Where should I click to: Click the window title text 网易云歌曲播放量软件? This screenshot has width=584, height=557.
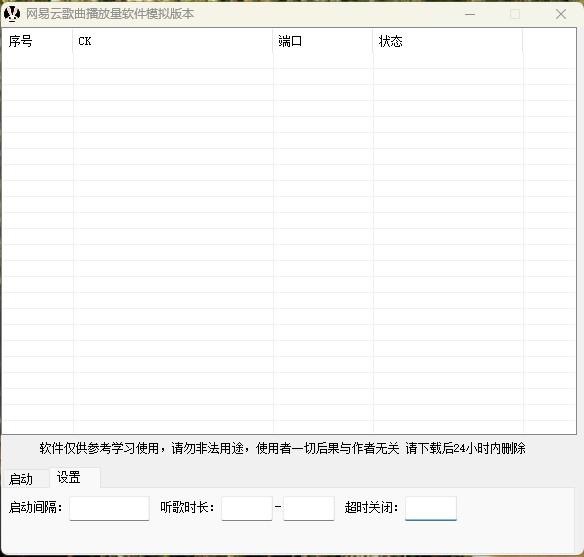[x=86, y=14]
